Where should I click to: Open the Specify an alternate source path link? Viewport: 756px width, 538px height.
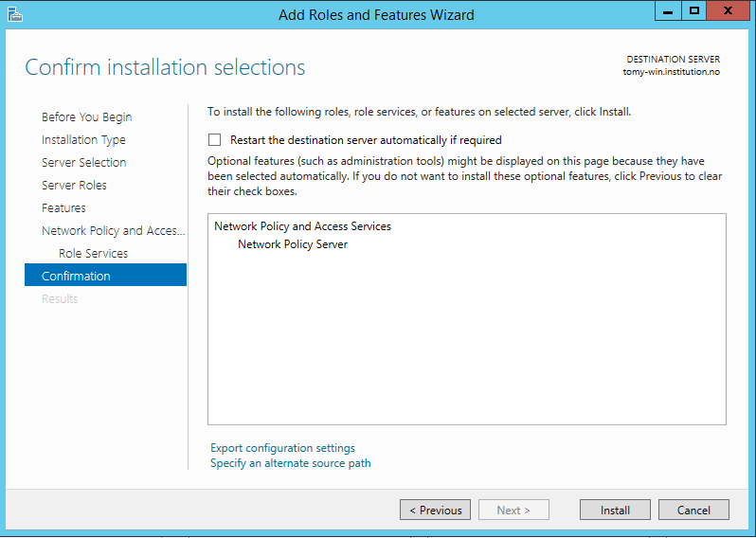tap(291, 463)
